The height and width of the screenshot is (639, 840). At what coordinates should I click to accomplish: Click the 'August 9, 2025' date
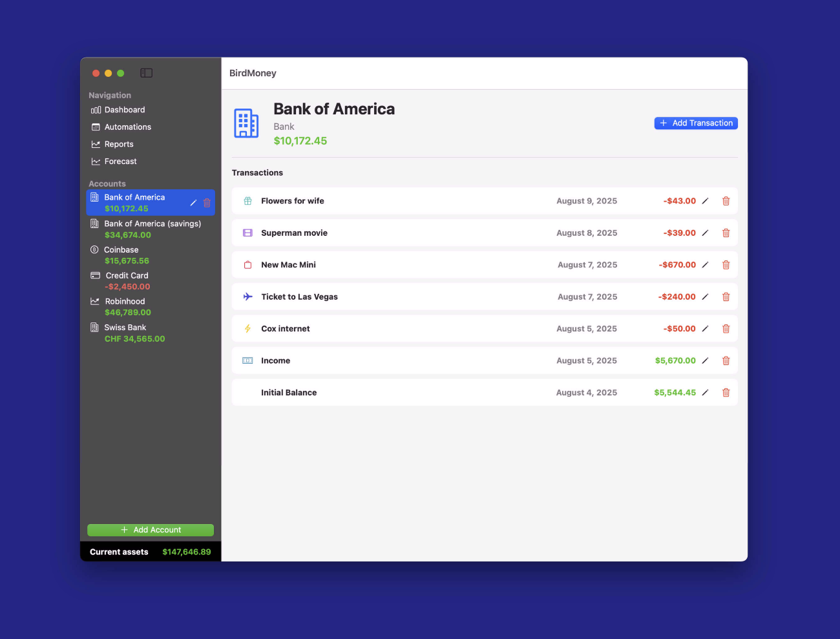(x=587, y=201)
